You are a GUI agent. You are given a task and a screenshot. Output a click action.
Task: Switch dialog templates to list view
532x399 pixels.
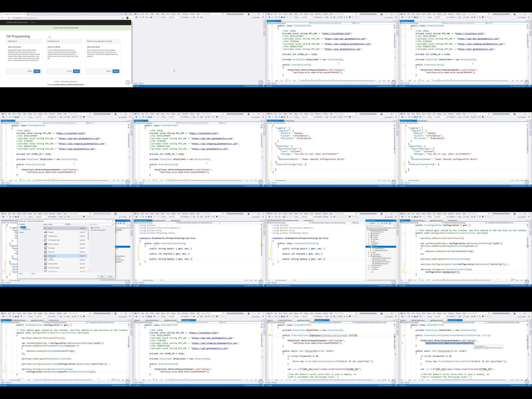pos(69,224)
